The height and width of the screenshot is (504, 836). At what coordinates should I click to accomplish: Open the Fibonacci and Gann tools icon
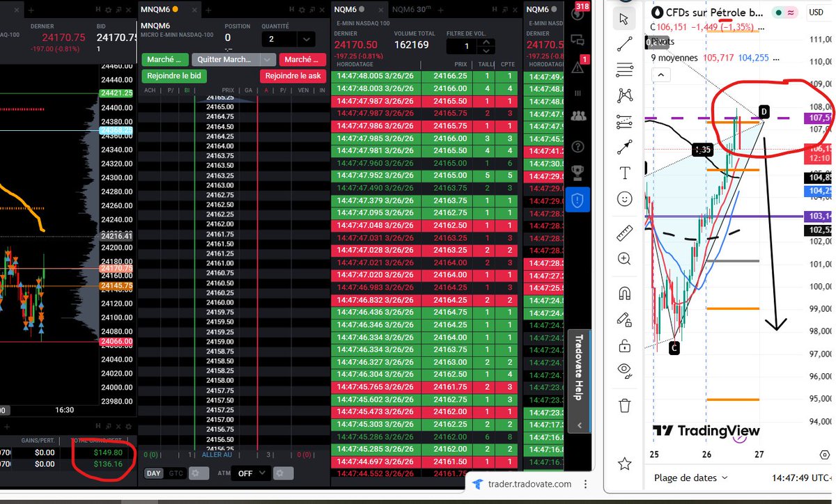pyautogui.click(x=624, y=70)
